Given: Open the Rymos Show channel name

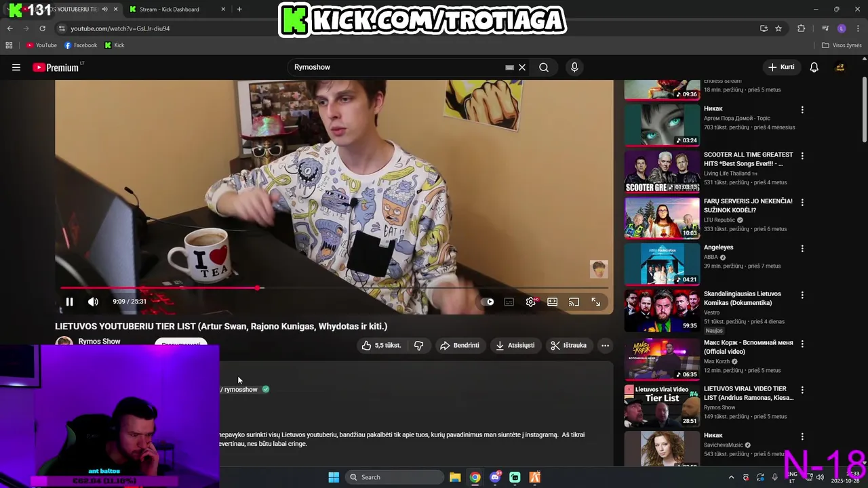Looking at the screenshot, I should [99, 342].
